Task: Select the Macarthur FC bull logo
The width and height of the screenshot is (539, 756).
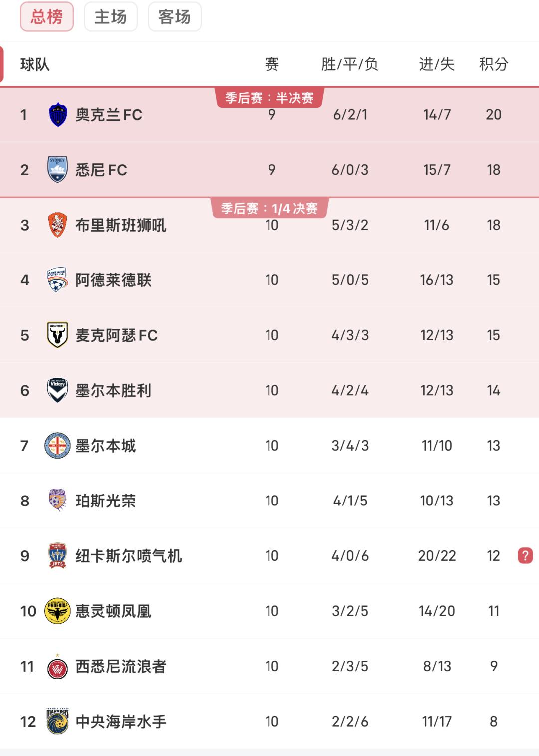Action: click(x=58, y=335)
